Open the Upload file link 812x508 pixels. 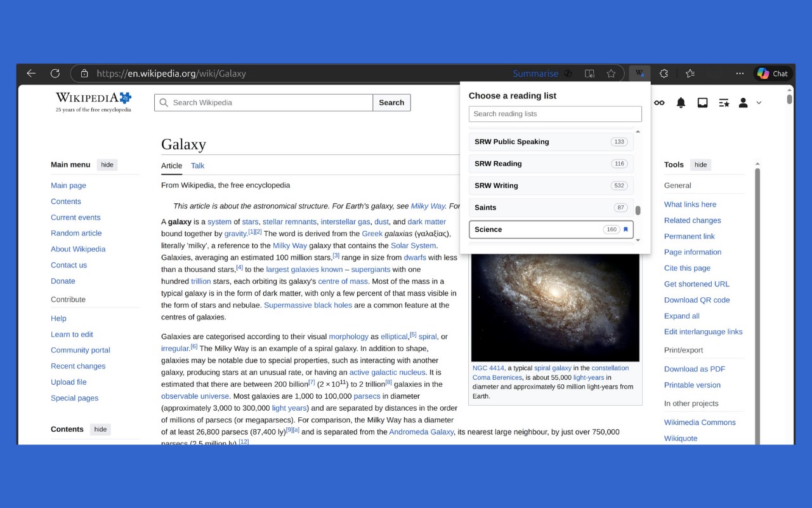(x=69, y=382)
